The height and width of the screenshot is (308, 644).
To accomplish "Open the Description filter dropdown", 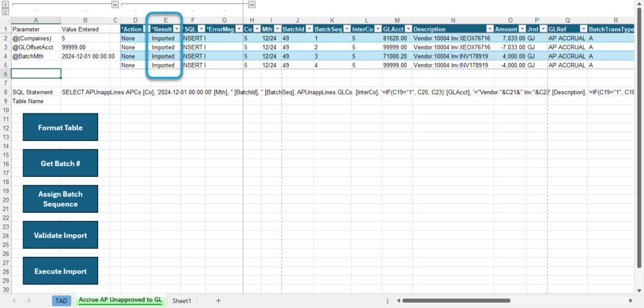I will point(489,29).
